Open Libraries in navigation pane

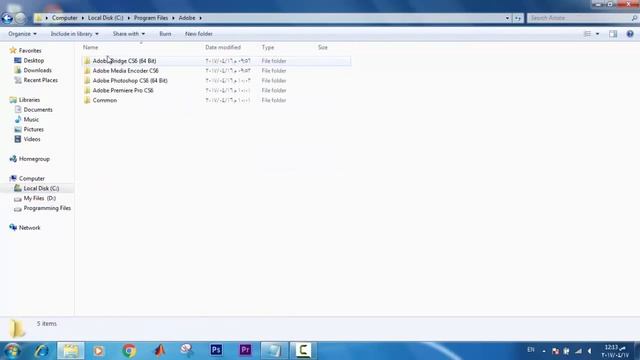point(29,100)
